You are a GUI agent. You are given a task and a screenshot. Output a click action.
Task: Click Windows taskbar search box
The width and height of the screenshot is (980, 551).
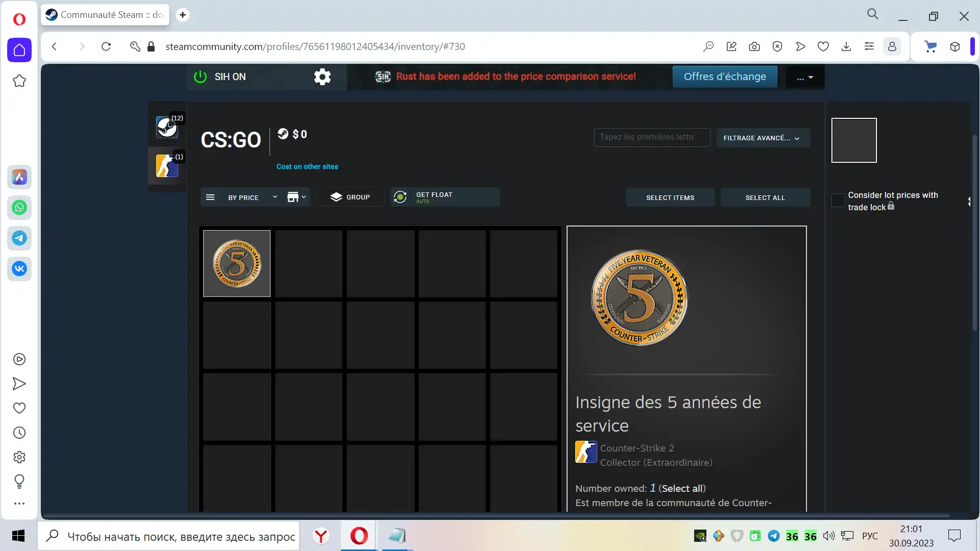168,536
